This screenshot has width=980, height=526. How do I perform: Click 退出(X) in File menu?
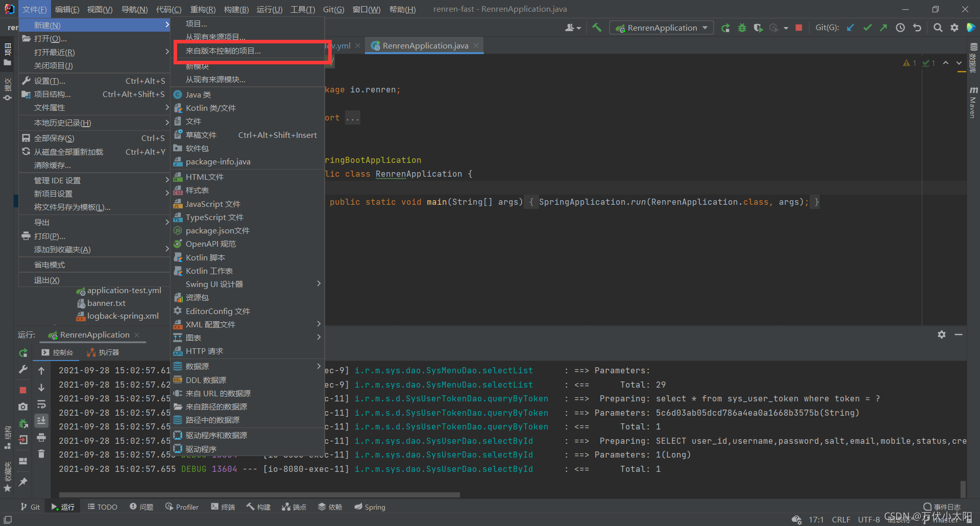pyautogui.click(x=94, y=280)
